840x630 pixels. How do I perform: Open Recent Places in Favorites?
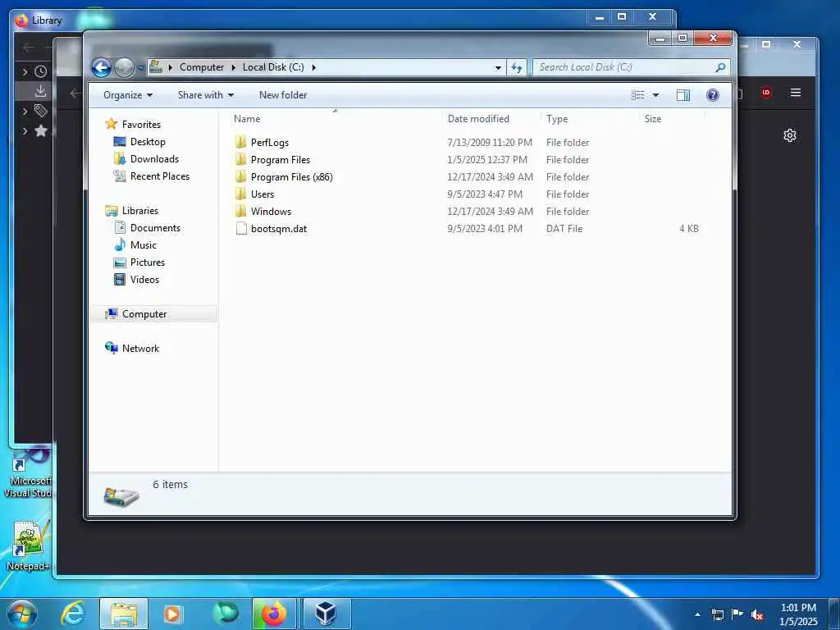pos(160,176)
